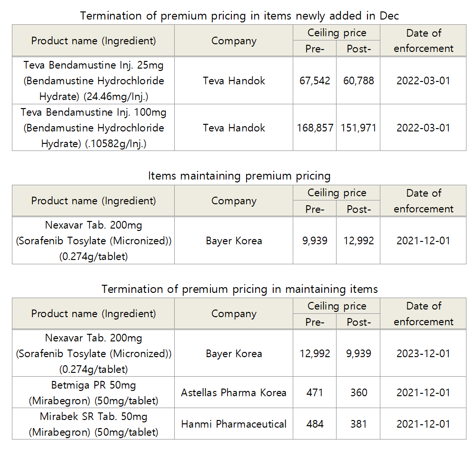Click the 471 pre-price for Betmiga

click(x=315, y=392)
